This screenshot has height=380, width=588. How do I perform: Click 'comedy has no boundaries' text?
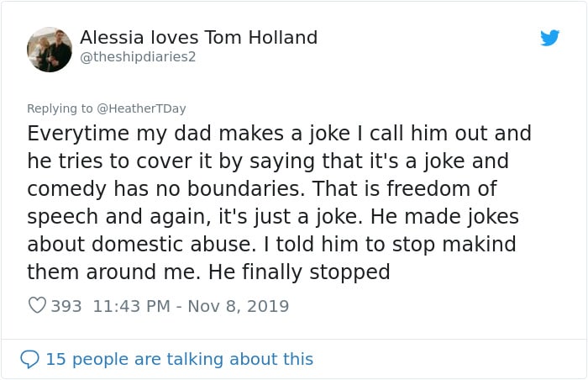tap(165, 189)
